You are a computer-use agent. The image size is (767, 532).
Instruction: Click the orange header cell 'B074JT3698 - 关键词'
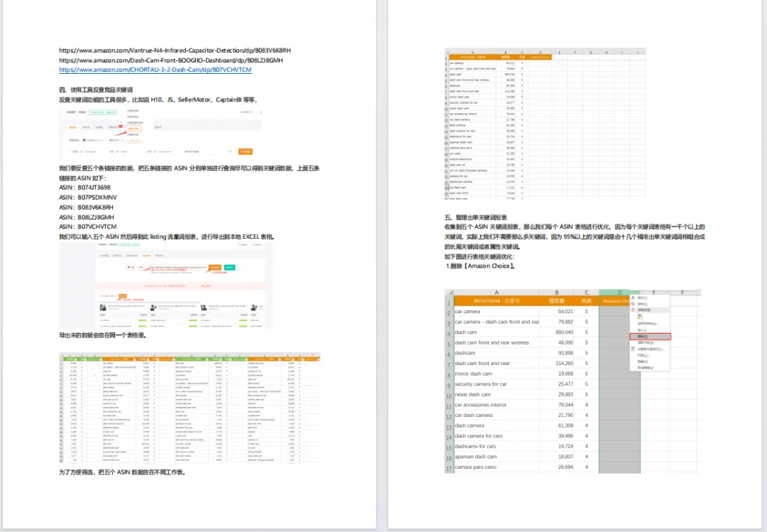[496, 301]
